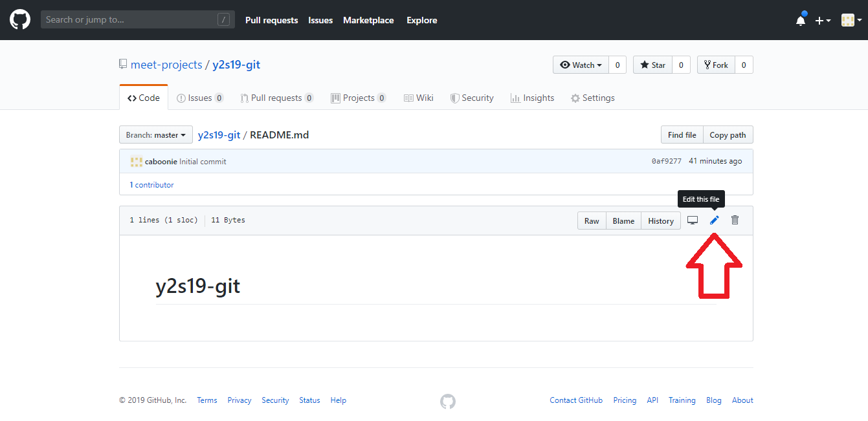Click the trash delete file icon
Image resolution: width=868 pixels, height=421 pixels.
735,220
